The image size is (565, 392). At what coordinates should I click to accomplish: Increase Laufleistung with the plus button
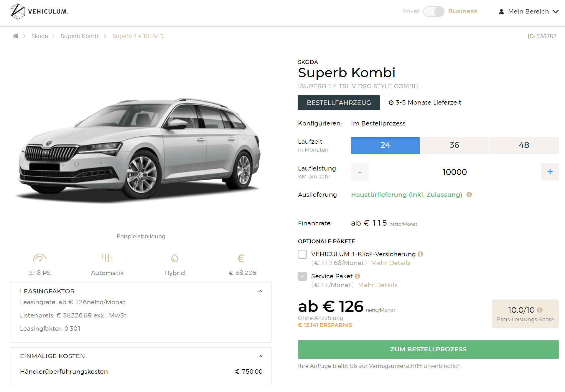tap(550, 172)
